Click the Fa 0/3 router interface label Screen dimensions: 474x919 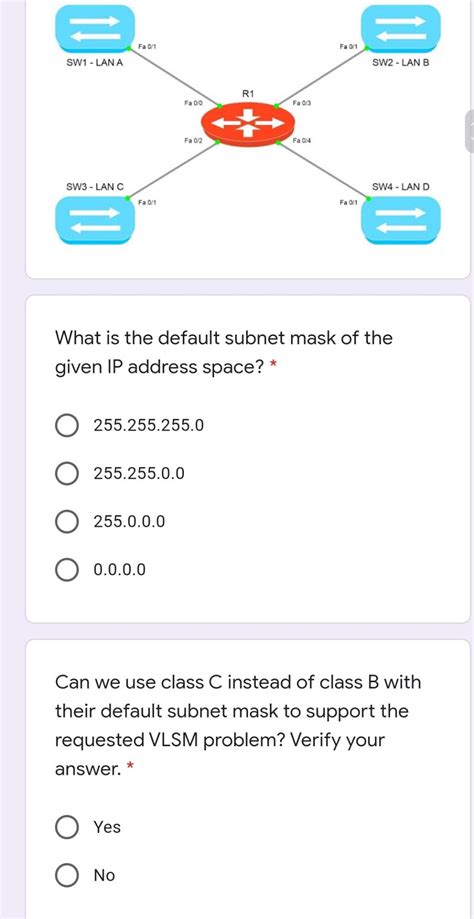tap(301, 103)
